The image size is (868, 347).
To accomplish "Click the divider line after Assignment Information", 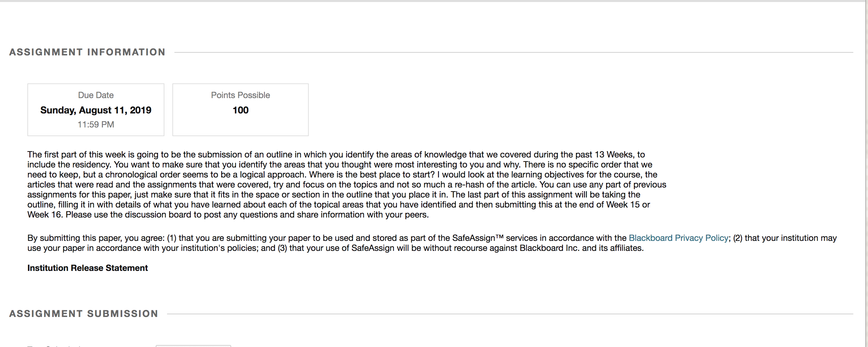I will 514,52.
